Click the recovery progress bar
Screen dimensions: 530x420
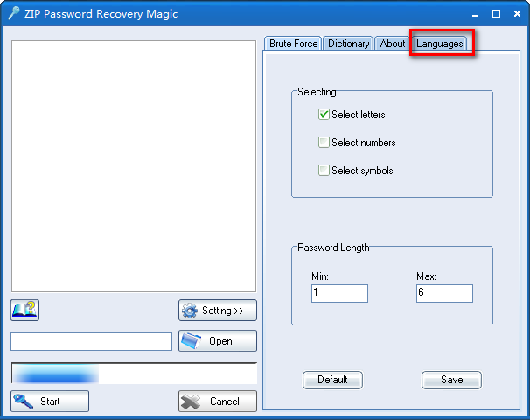[x=134, y=374]
